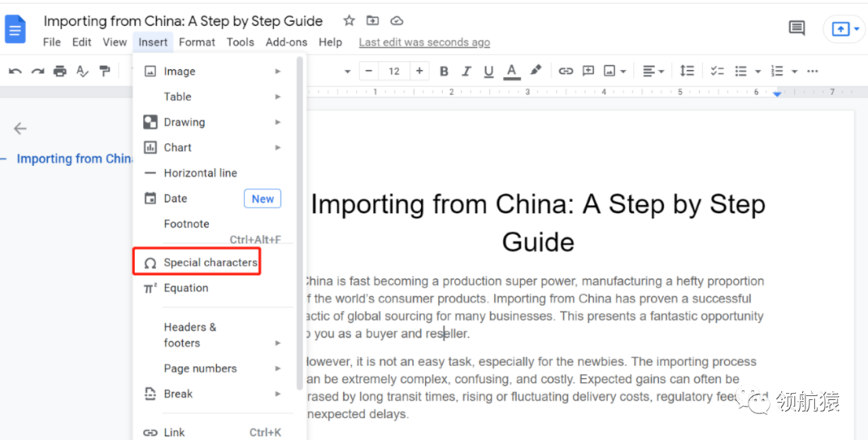This screenshot has height=440, width=868.
Task: Star this document
Action: click(x=349, y=21)
